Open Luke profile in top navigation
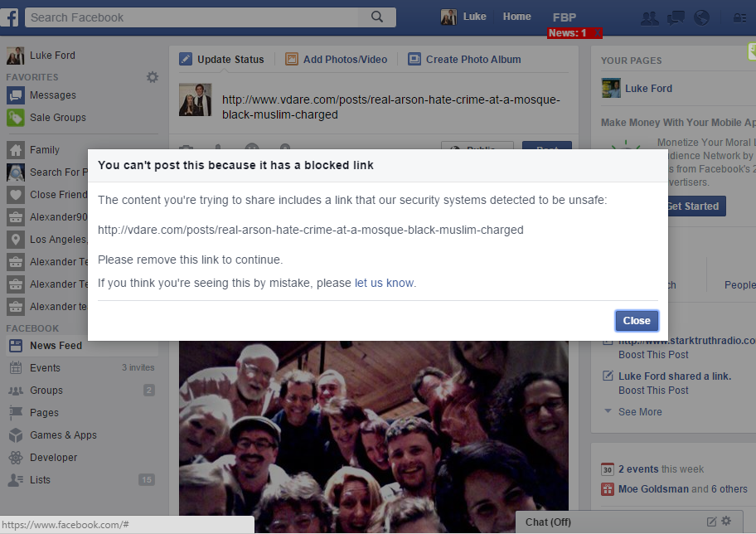This screenshot has height=534, width=756. (463, 17)
